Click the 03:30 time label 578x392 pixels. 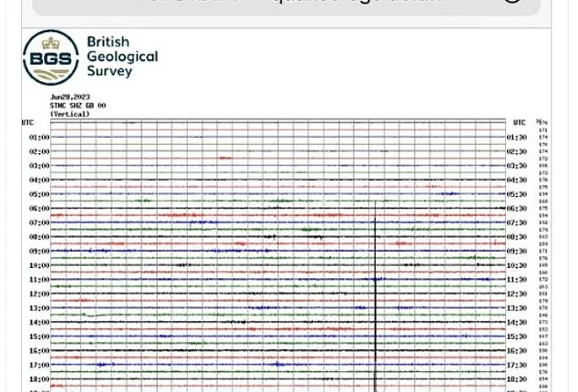[x=517, y=166]
